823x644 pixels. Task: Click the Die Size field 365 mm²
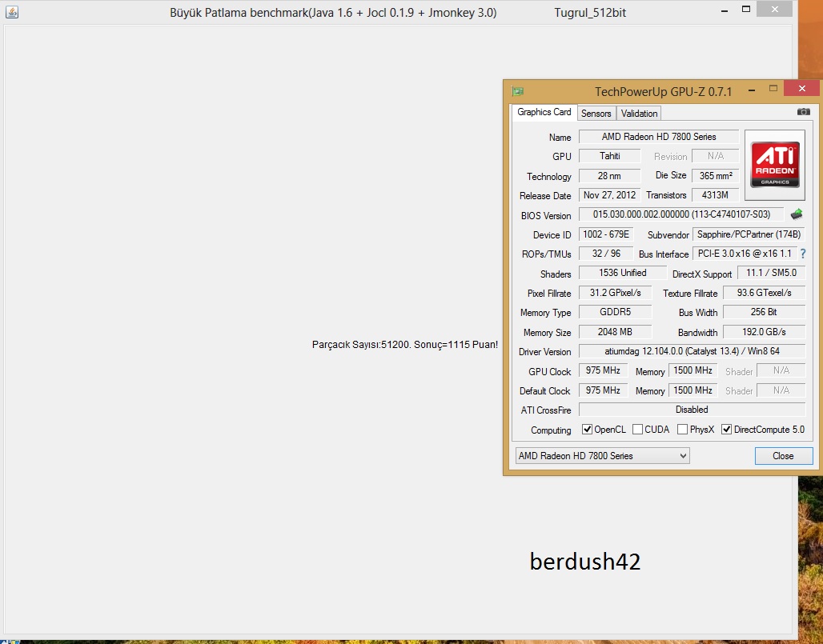(x=716, y=176)
